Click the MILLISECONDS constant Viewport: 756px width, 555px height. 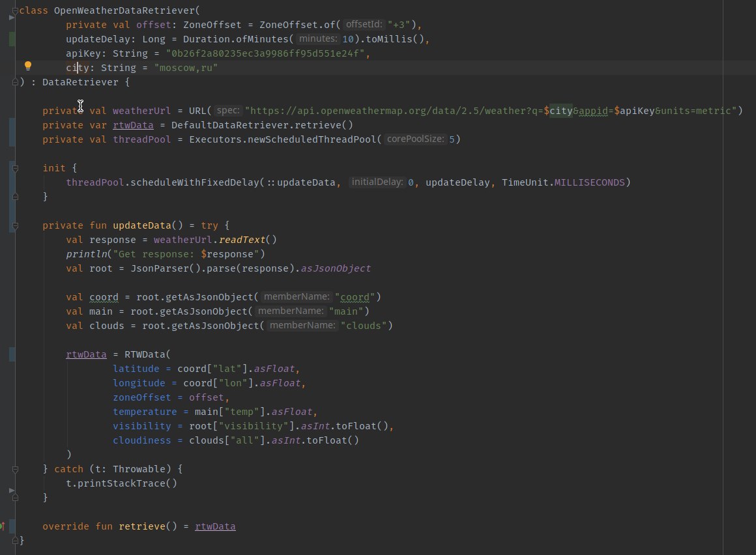tap(589, 182)
